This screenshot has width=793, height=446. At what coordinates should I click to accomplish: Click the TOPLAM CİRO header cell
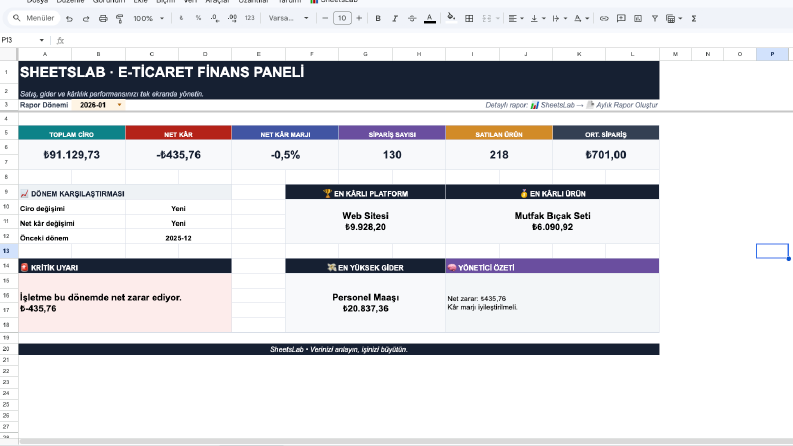[x=72, y=134]
